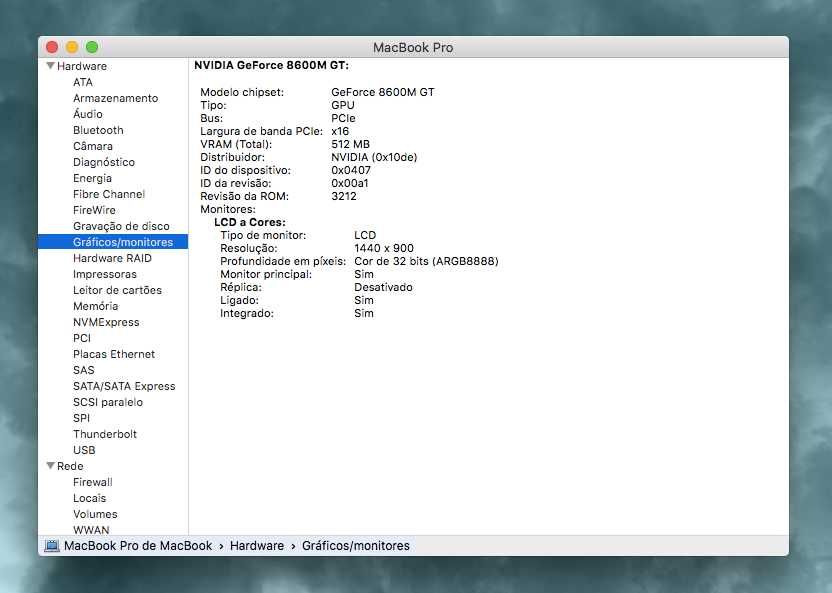Click the ROM revision 3212

tap(344, 196)
